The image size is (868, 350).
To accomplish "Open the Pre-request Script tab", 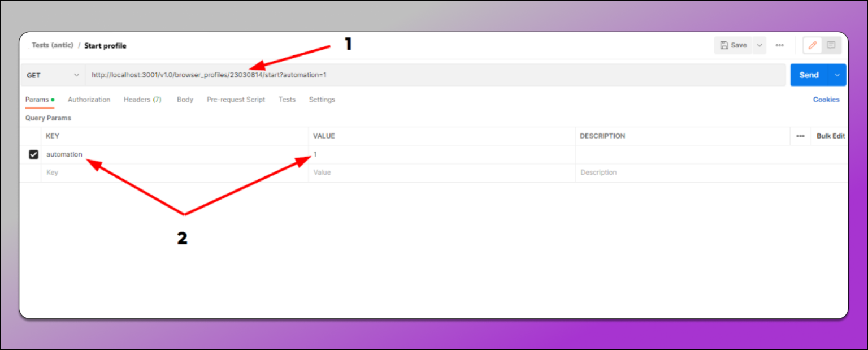I will [236, 100].
